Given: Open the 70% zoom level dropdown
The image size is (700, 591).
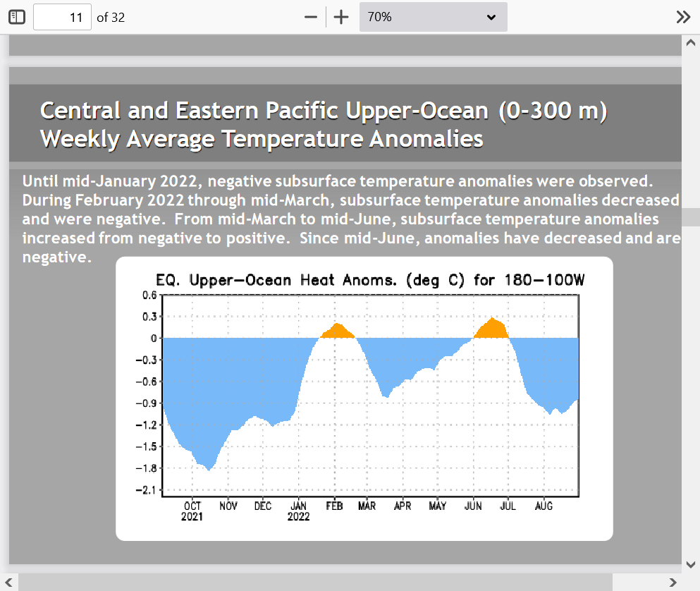Looking at the screenshot, I should pyautogui.click(x=433, y=17).
